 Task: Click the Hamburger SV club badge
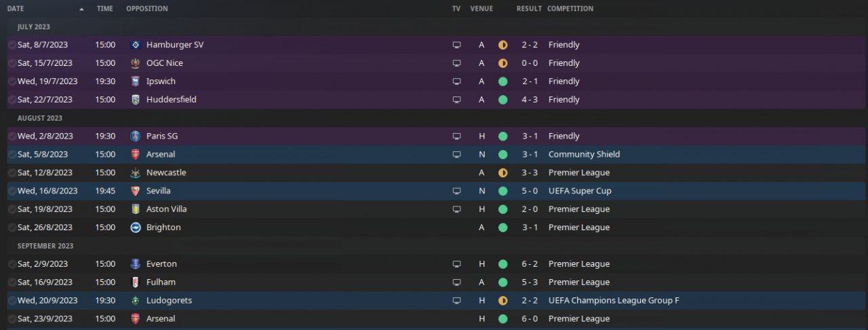(135, 45)
